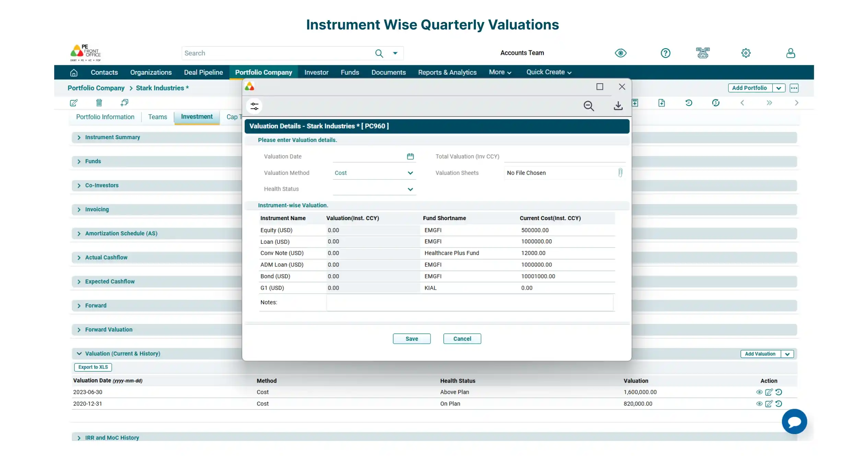The height and width of the screenshot is (456, 868).
Task: Click the currency refresh icon in toolbar
Action: [x=716, y=103]
